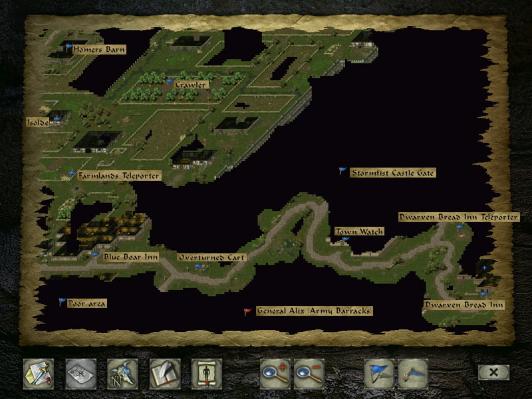The width and height of the screenshot is (532, 399).
Task: Click the small blue cross position marker
Action: tap(484, 268)
